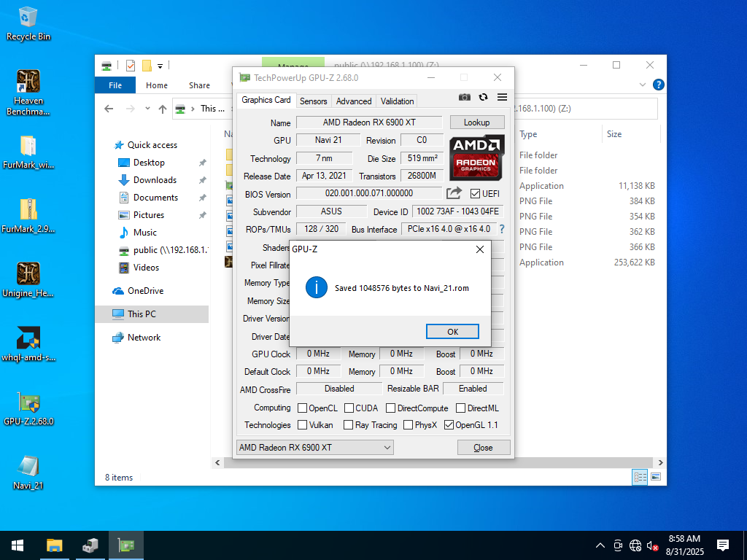Click the Device ID field value
This screenshot has height=560, width=747.
pos(457,211)
